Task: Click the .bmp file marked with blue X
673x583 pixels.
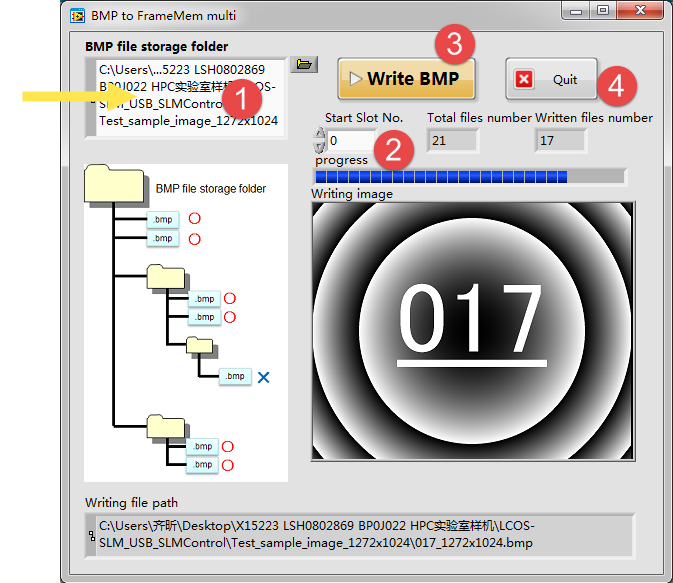Action: 235,377
